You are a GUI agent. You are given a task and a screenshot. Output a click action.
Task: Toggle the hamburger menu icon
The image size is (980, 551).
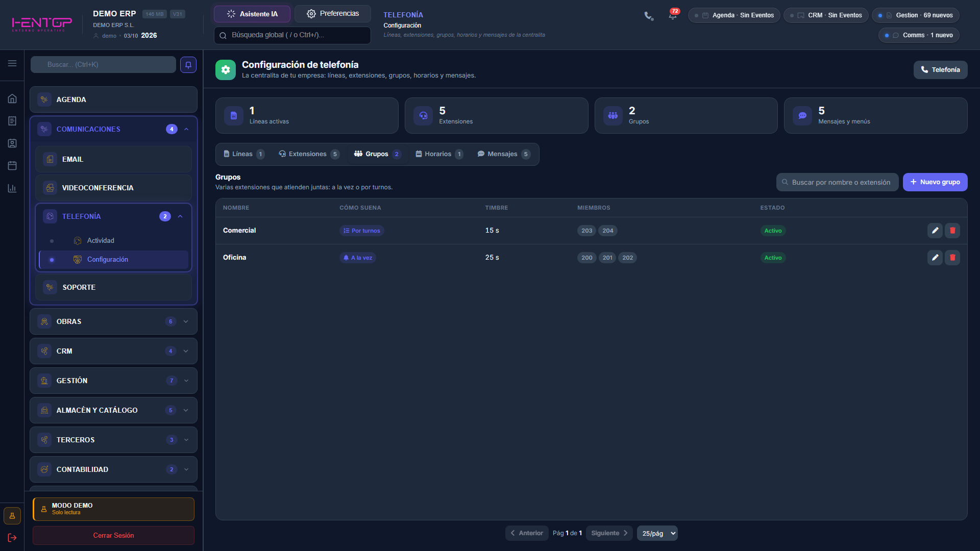tap(12, 63)
